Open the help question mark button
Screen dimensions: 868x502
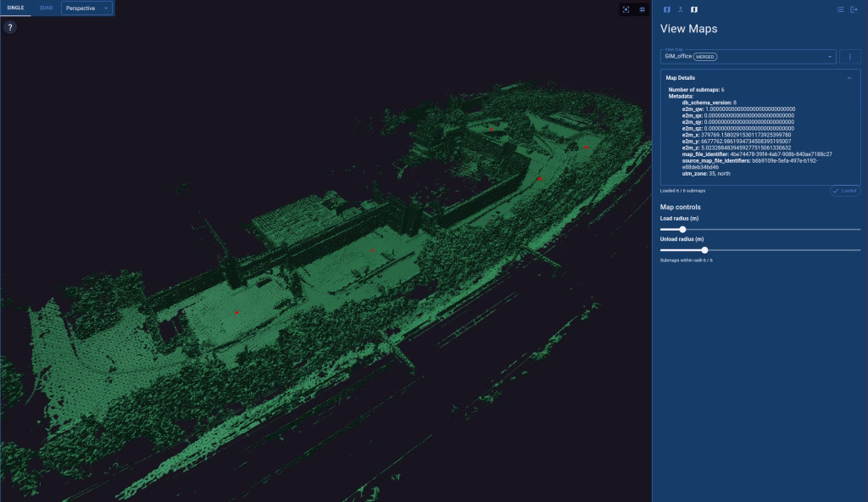tap(10, 27)
